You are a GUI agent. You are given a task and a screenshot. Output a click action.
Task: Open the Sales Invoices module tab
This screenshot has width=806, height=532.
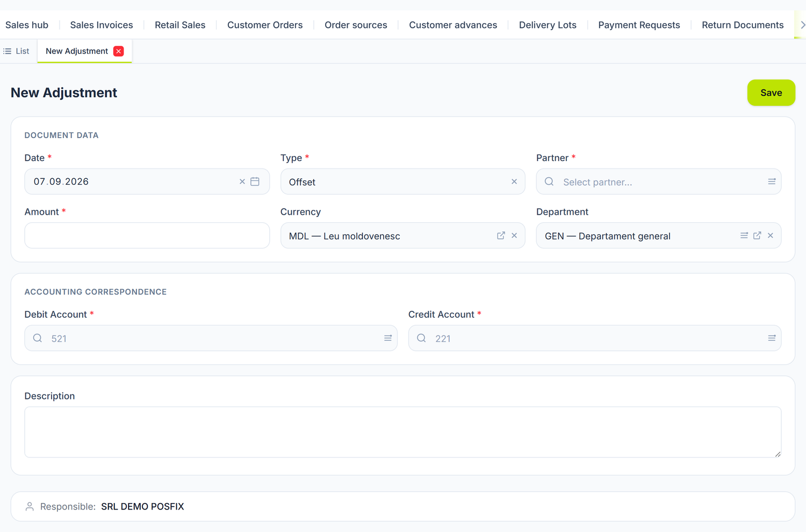pyautogui.click(x=102, y=25)
